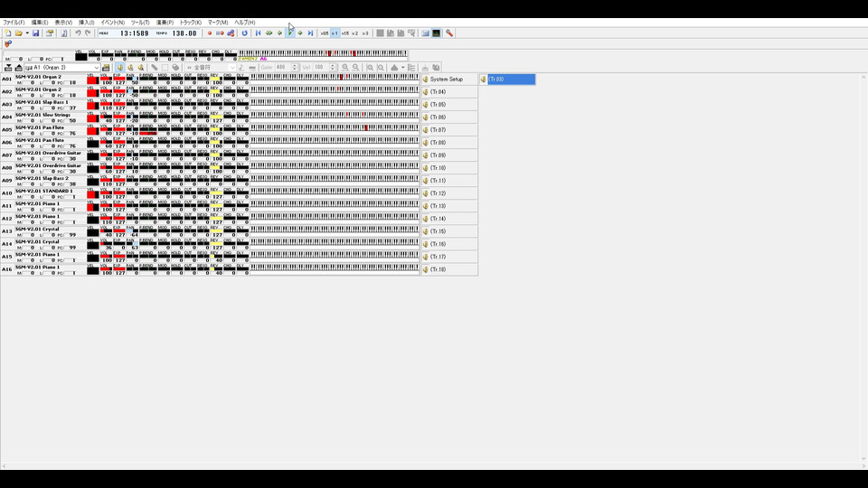This screenshot has height=488, width=868.
Task: Set playback speed to x1
Action: [x=335, y=33]
